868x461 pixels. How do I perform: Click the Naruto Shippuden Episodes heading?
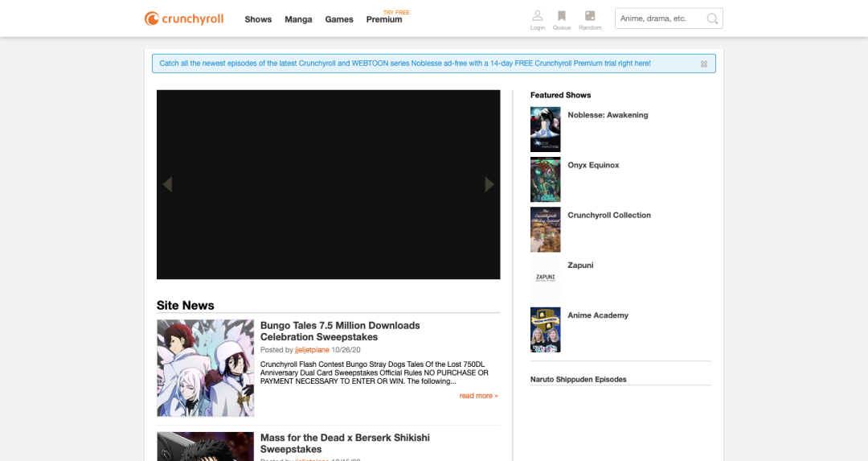coord(579,380)
